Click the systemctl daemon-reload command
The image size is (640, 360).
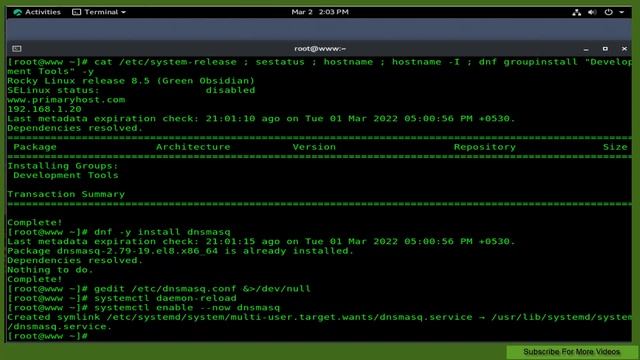point(165,298)
